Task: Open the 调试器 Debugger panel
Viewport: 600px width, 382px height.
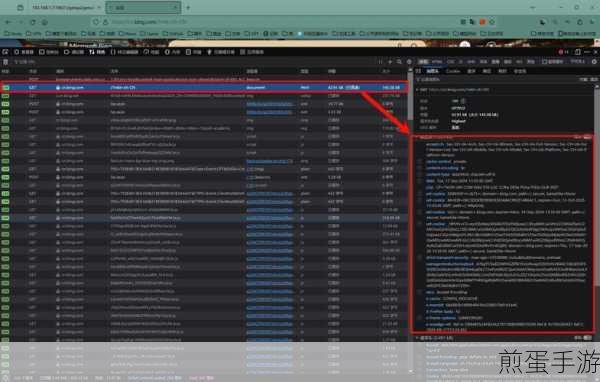Action: click(x=74, y=52)
